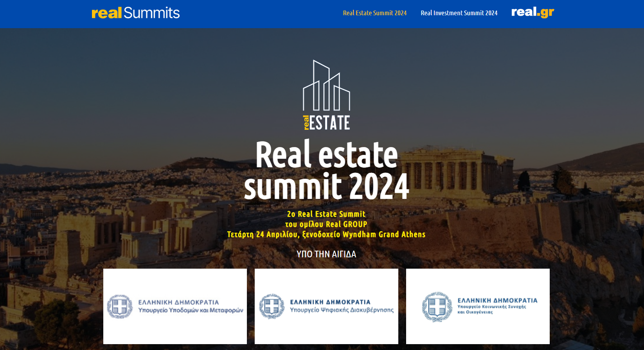The height and width of the screenshot is (350, 644).
Task: Click ΕΛΛΗΝΙΚΗ ΔΗΜΟΚΡΑΤΙΑ title in the first sponsor card
Action: coord(178,302)
